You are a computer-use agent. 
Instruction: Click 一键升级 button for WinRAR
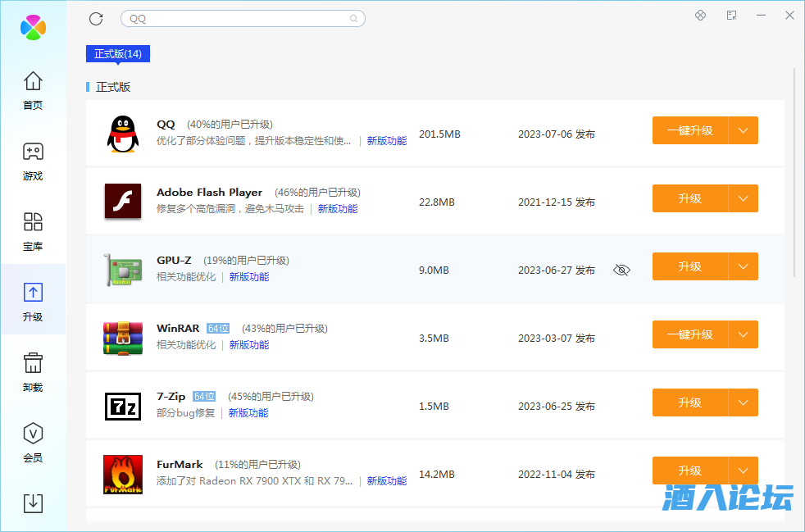click(x=689, y=334)
